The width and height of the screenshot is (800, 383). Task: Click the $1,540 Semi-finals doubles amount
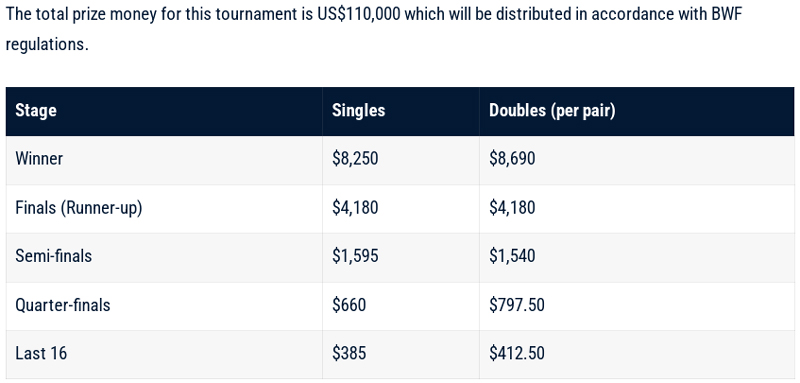tap(512, 256)
